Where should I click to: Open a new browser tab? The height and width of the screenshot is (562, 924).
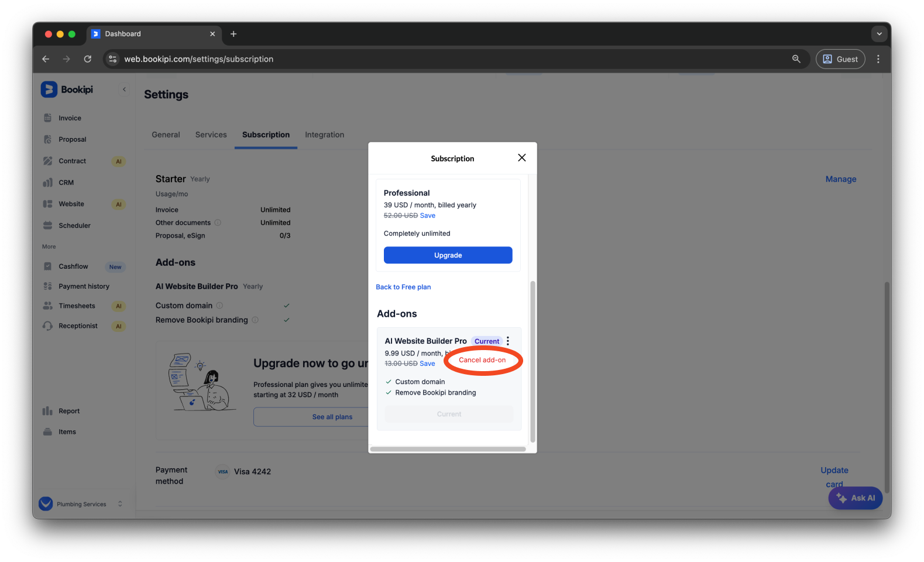click(233, 34)
